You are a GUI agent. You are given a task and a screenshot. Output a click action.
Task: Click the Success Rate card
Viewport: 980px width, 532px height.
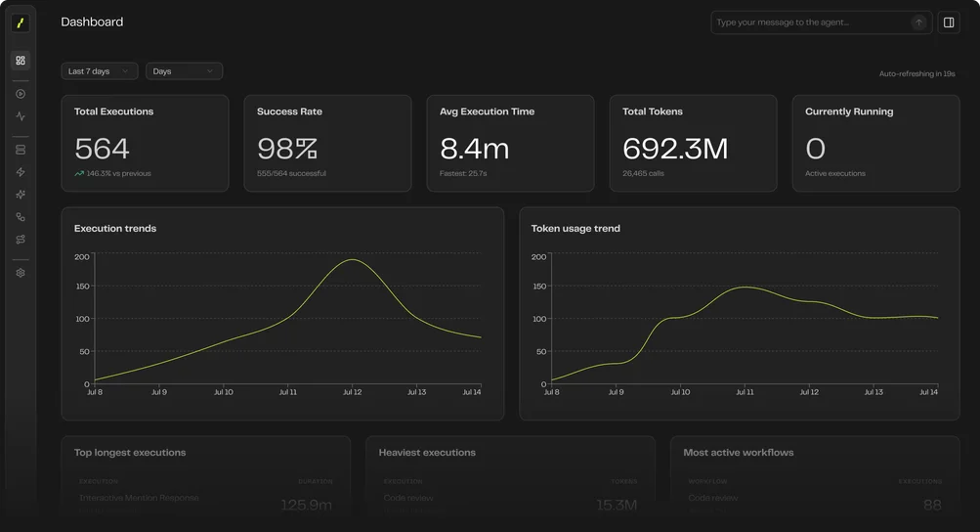(327, 144)
